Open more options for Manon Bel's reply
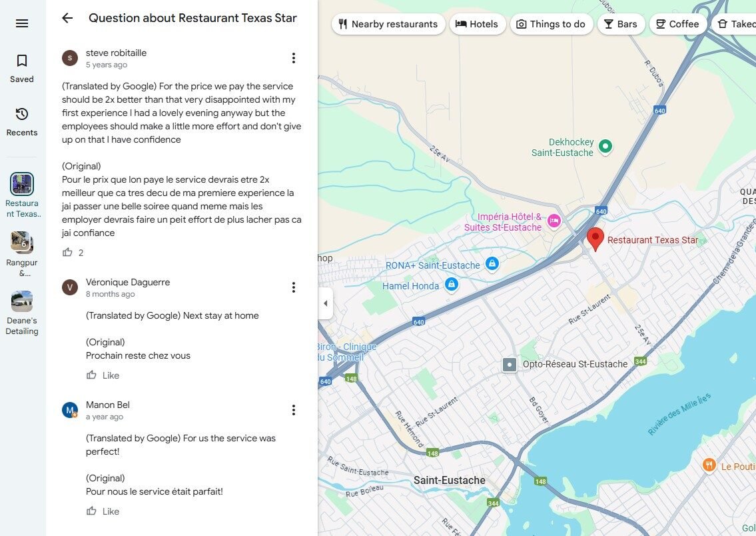This screenshot has height=536, width=756. click(293, 410)
